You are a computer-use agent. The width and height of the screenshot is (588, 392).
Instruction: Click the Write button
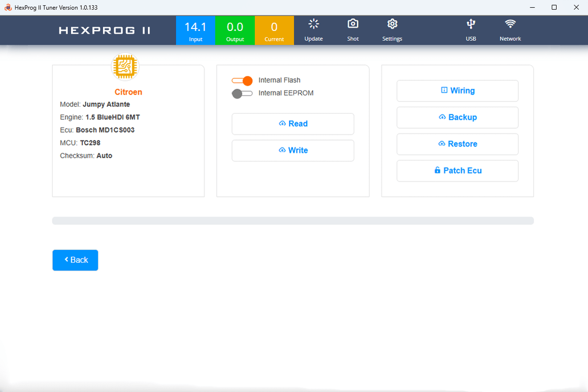click(x=293, y=150)
